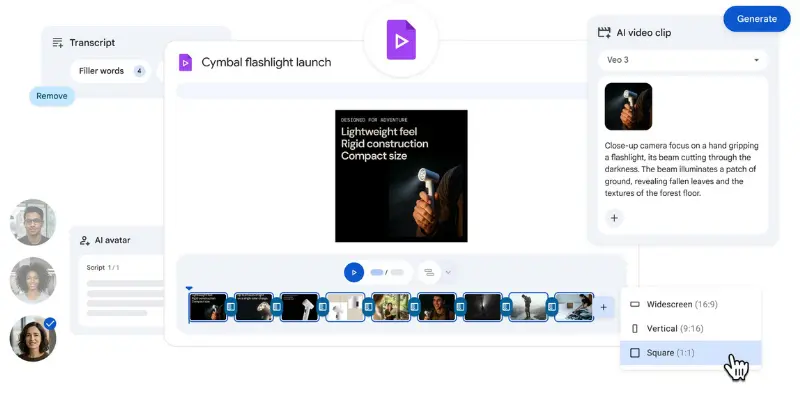Select the checked avatar of the smiling woman
Screen dimensions: 800x400
[x=33, y=338]
